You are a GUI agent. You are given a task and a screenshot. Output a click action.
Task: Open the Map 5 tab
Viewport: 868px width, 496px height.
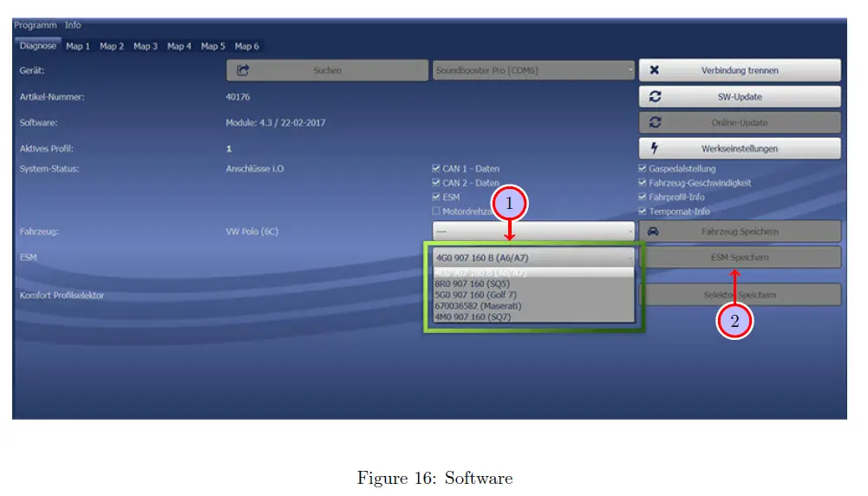(x=213, y=47)
